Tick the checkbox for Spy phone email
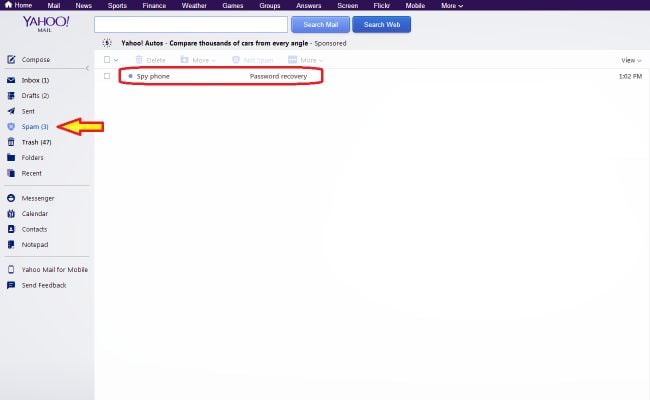Image resolution: width=650 pixels, height=400 pixels. 107,76
